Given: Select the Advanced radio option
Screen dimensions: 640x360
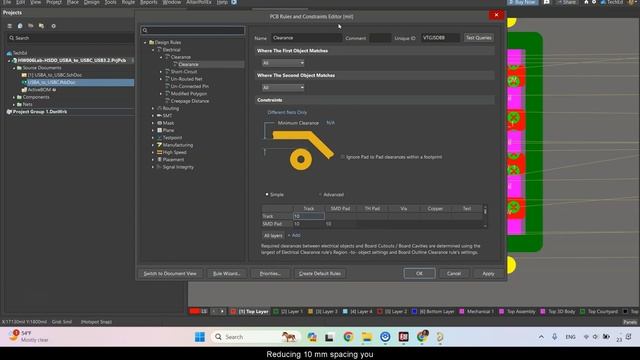Looking at the screenshot, I should point(320,195).
